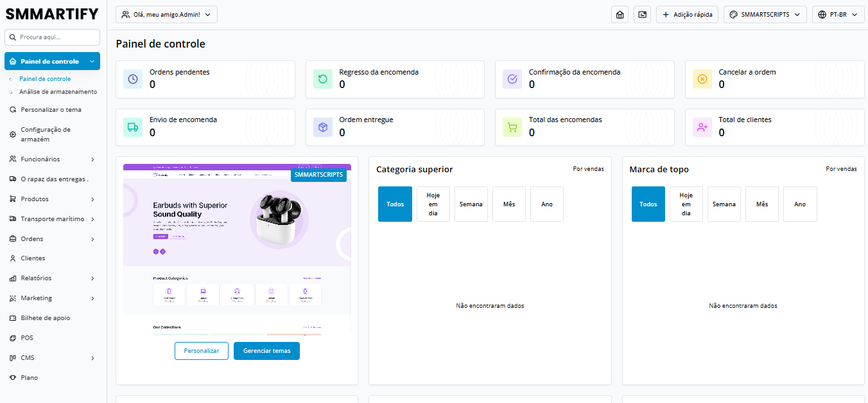
Task: Click the Cancelar a ordem icon
Action: pyautogui.click(x=702, y=79)
